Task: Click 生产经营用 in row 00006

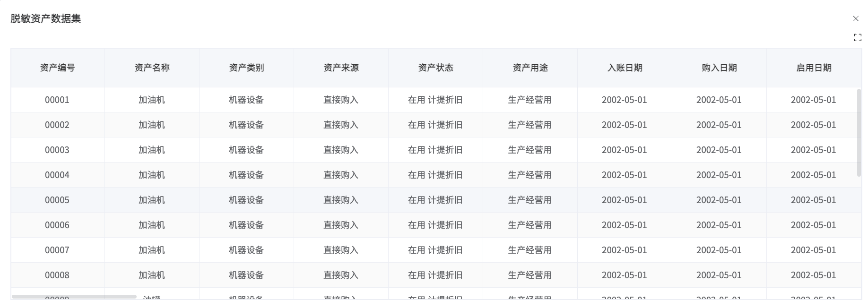Action: [530, 225]
